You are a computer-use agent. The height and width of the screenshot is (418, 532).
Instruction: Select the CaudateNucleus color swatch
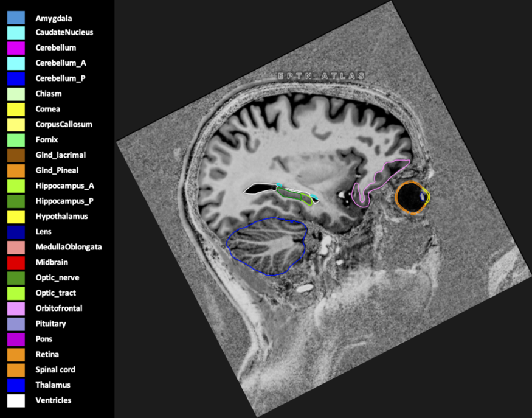pyautogui.click(x=16, y=33)
